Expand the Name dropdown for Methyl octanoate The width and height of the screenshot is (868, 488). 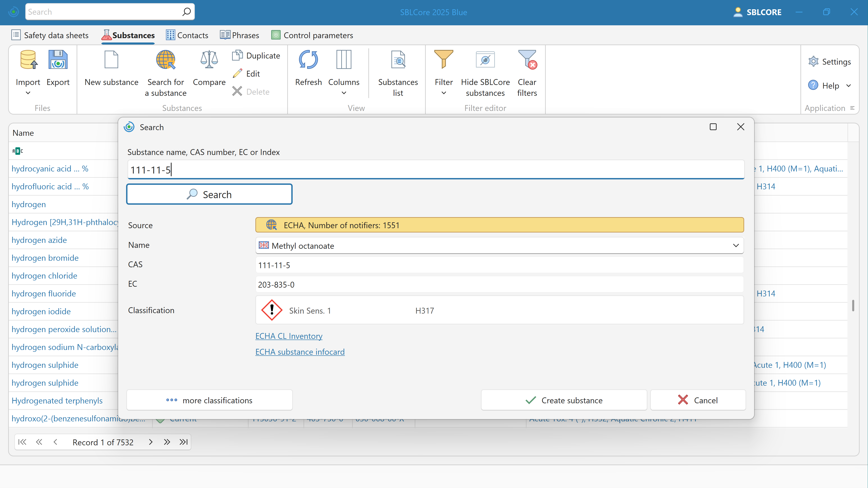(736, 246)
